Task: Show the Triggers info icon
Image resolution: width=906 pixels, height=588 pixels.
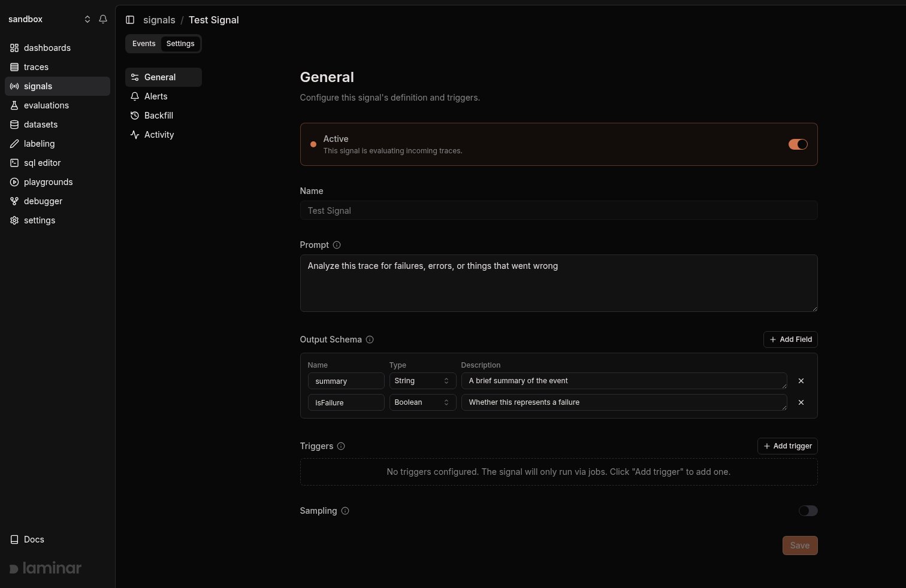Action: 341,446
